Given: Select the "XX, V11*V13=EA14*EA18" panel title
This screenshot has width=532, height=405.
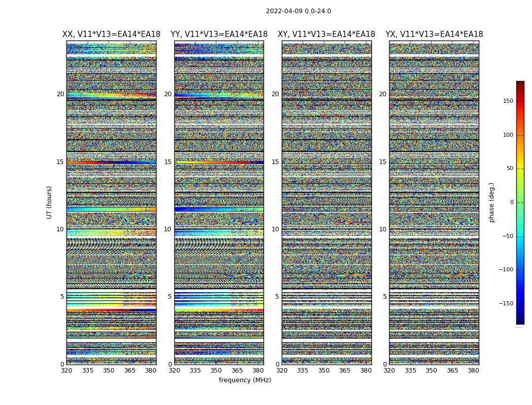Looking at the screenshot, I should click(x=111, y=34).
